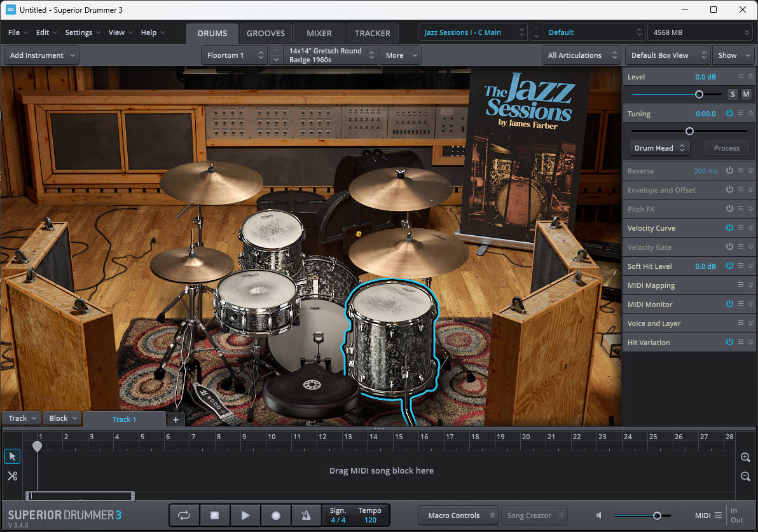Enable the Velocity Gate power button
Image resolution: width=758 pixels, height=532 pixels.
tap(729, 247)
